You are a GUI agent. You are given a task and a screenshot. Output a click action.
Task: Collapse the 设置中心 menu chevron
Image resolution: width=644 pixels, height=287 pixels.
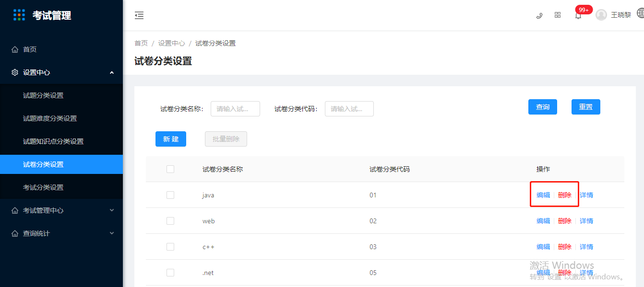(112, 72)
